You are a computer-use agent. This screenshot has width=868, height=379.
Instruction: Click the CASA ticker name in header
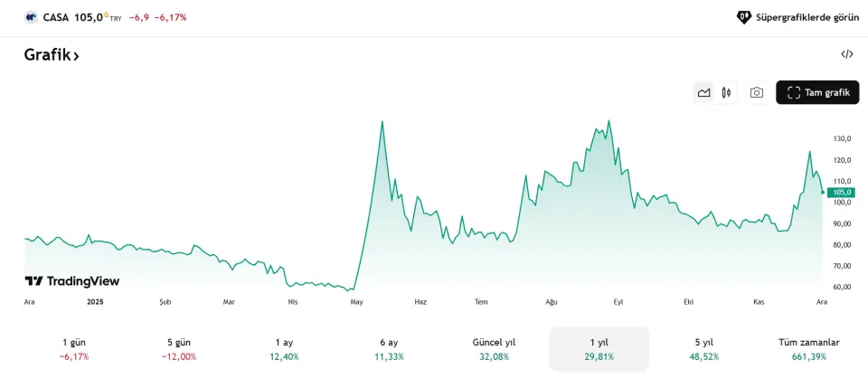pyautogui.click(x=56, y=17)
